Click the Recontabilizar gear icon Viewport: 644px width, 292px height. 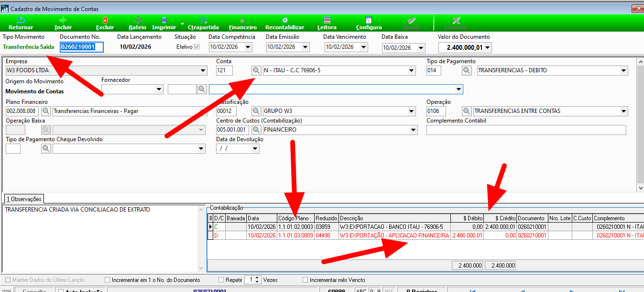click(285, 20)
